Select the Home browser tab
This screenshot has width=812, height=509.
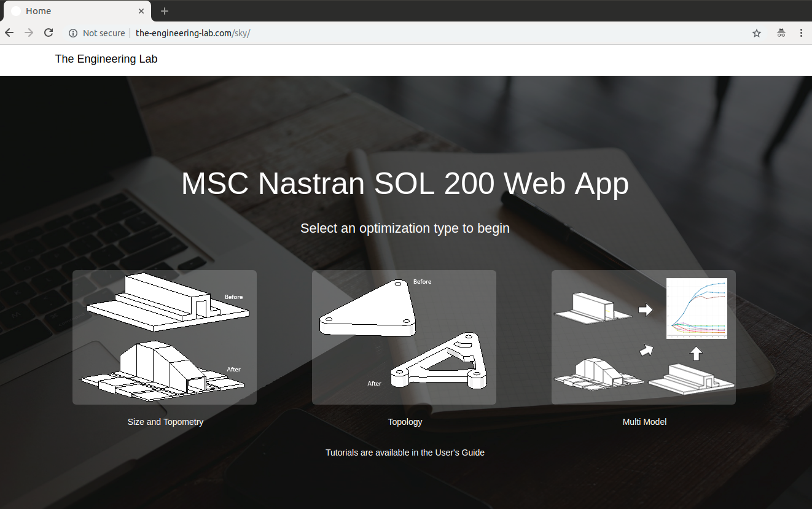click(x=77, y=11)
